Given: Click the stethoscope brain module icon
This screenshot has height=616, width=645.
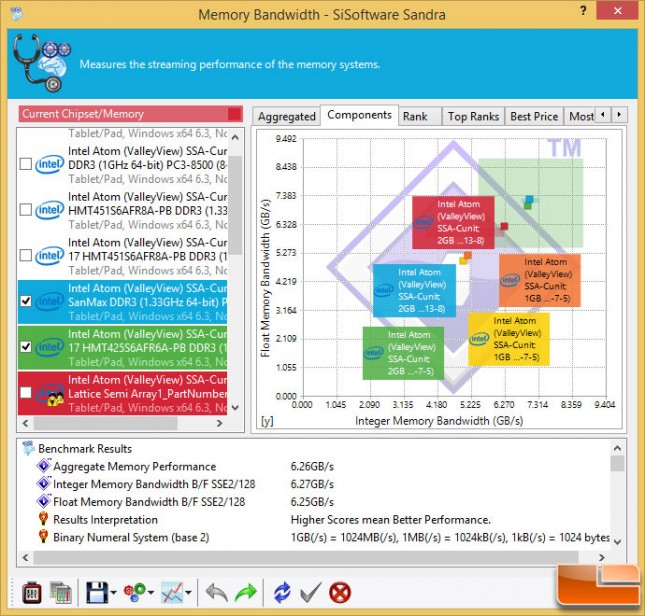Looking at the screenshot, I should click(41, 63).
